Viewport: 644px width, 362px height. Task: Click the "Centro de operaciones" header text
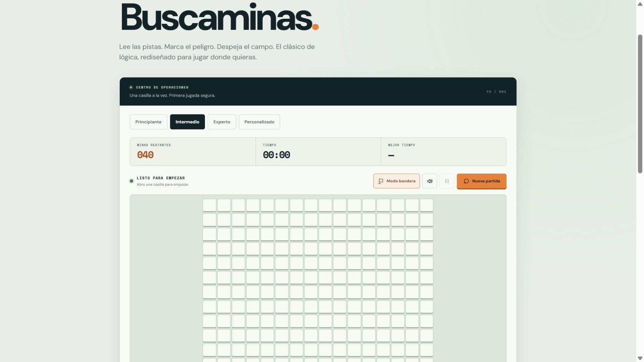click(162, 87)
